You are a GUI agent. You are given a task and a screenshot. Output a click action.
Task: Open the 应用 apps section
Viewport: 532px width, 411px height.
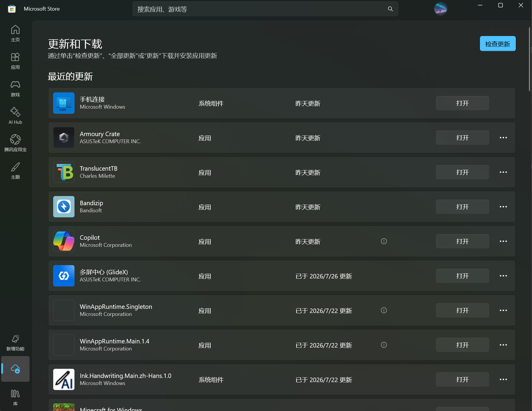click(x=15, y=61)
